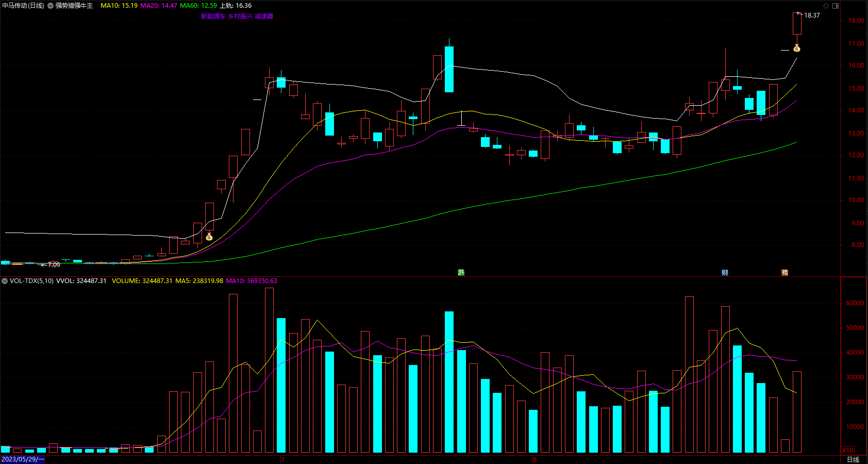Click the X10 volume scale button
The width and height of the screenshot is (868, 464).
coord(848,450)
